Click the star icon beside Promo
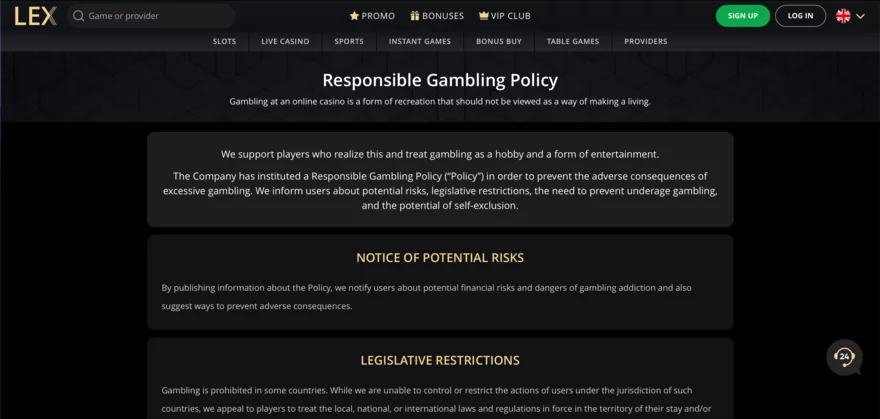 tap(354, 16)
